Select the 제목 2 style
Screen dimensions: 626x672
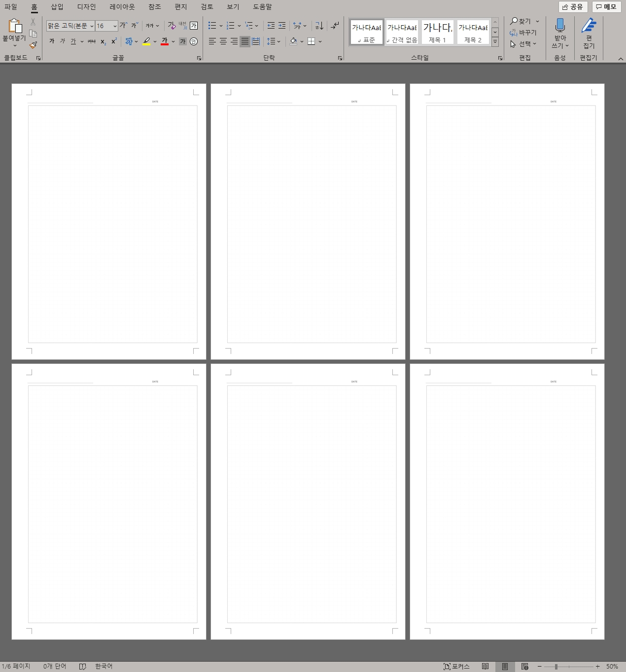473,32
